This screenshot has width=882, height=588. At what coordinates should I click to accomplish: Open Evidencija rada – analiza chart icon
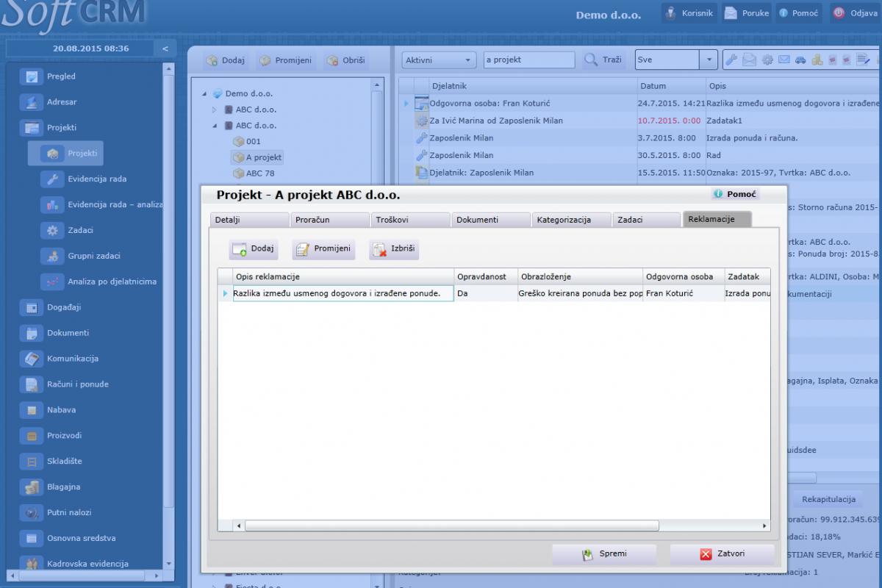51,205
